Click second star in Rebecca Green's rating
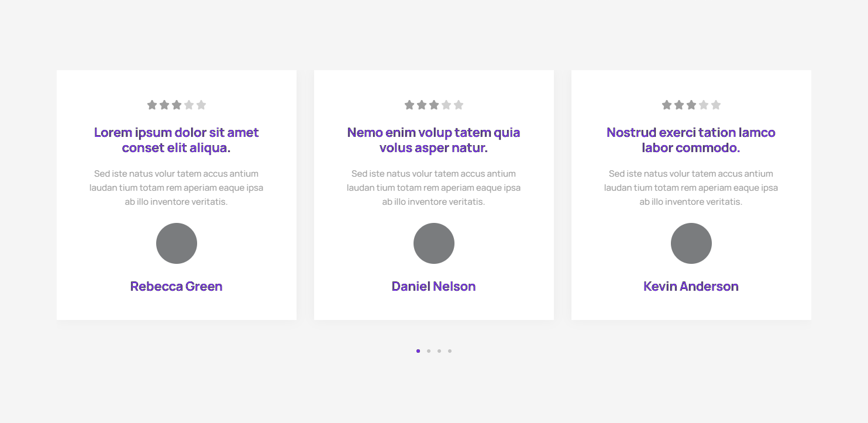This screenshot has height=423, width=868. click(164, 105)
